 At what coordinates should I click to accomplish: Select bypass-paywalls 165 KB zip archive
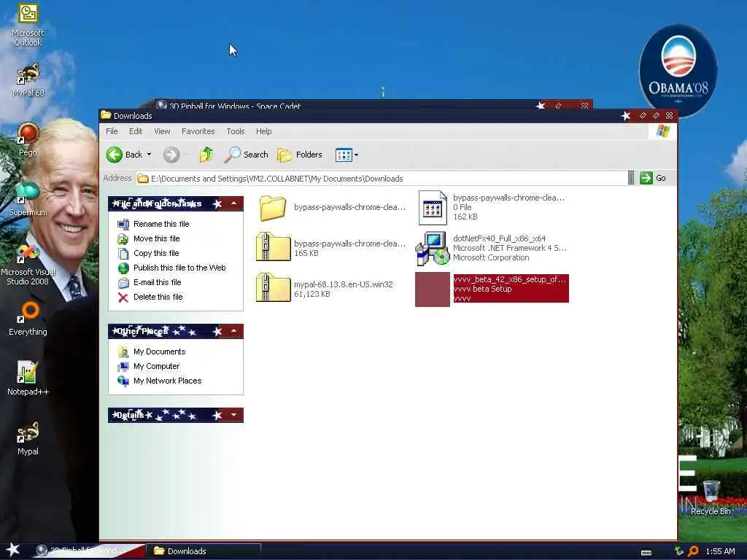point(273,248)
